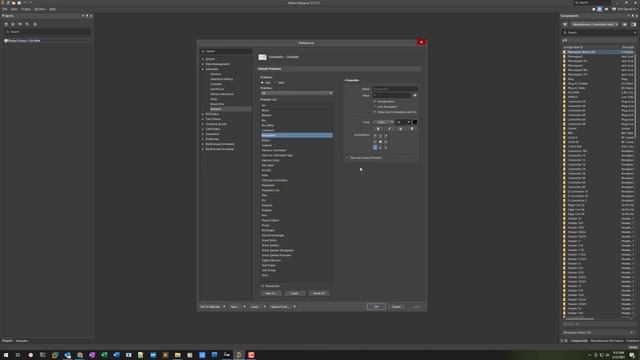Select Graphical Editing under Schematic

click(222, 79)
